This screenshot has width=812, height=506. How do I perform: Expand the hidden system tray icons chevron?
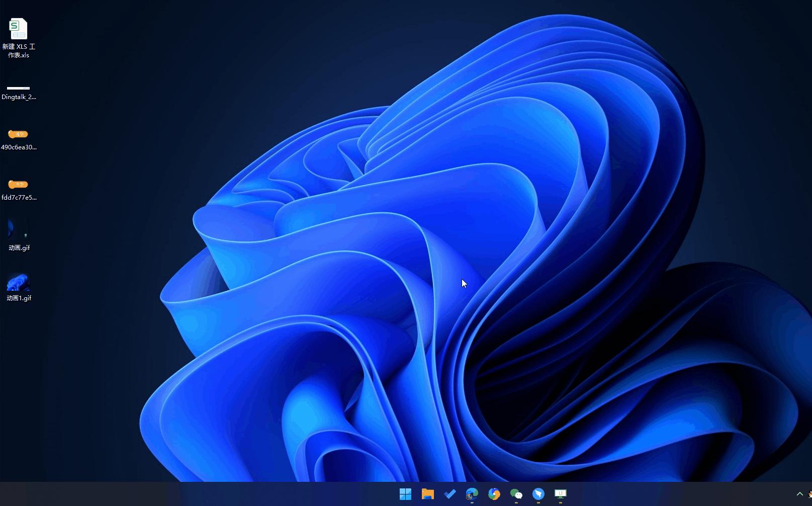point(799,494)
